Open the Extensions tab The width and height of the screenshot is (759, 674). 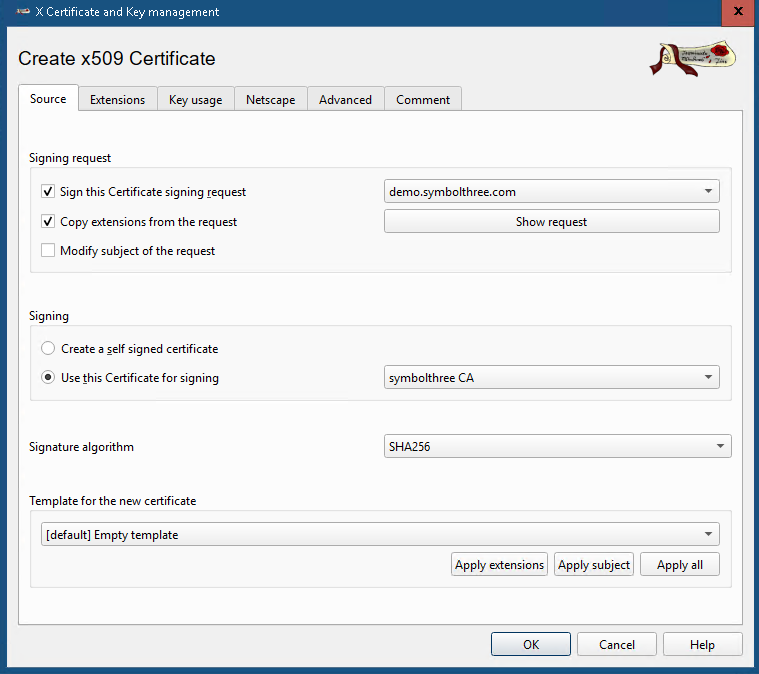click(118, 100)
